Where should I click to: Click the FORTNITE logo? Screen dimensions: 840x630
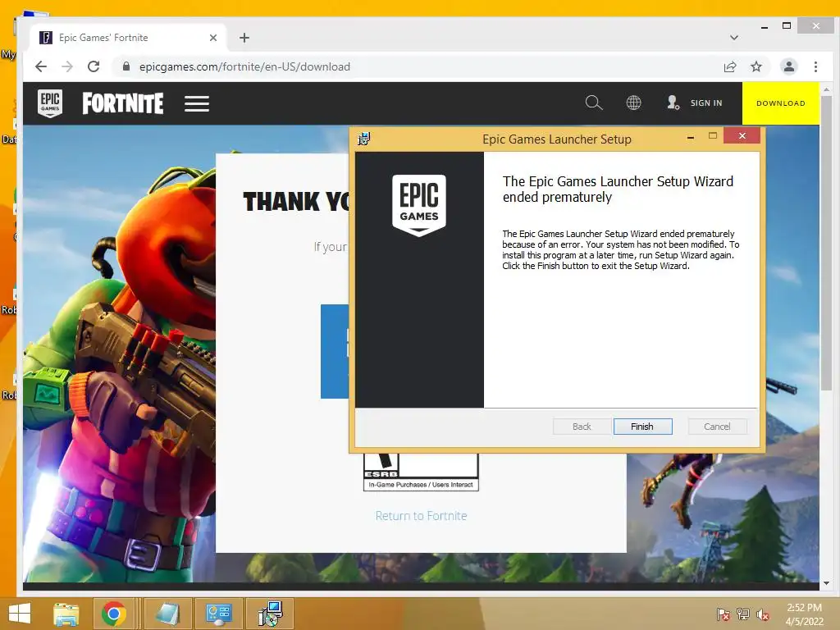pos(123,103)
